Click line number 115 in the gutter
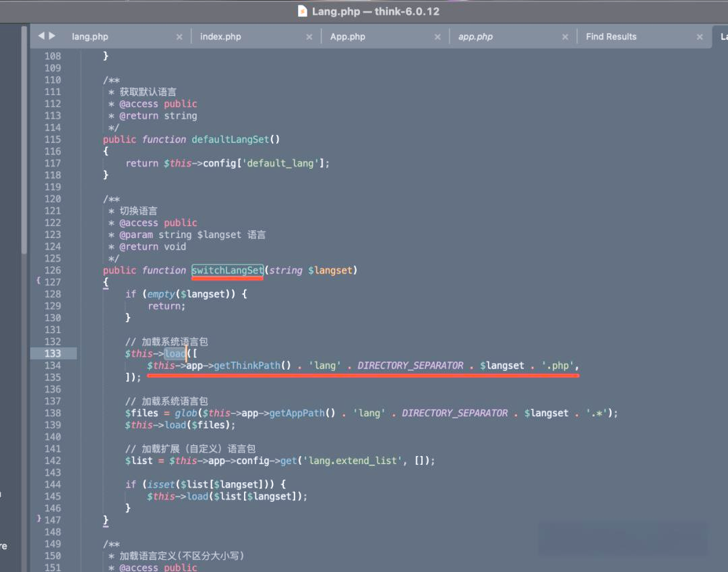 pos(53,140)
